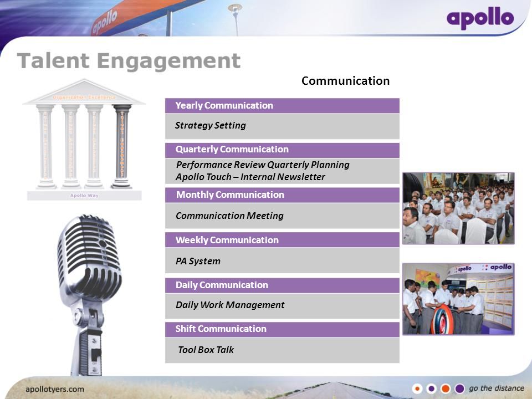Click the Monthly Communication purple header
The height and width of the screenshot is (399, 532).
pos(282,195)
